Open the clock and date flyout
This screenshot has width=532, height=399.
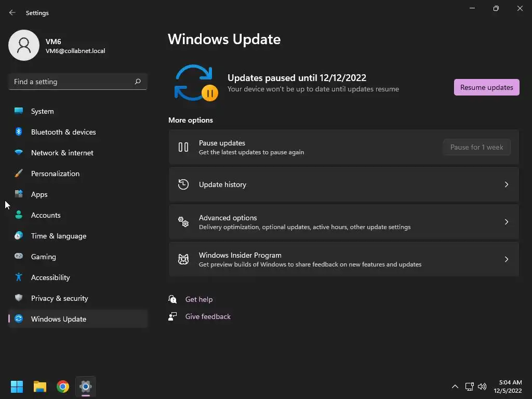(x=508, y=387)
